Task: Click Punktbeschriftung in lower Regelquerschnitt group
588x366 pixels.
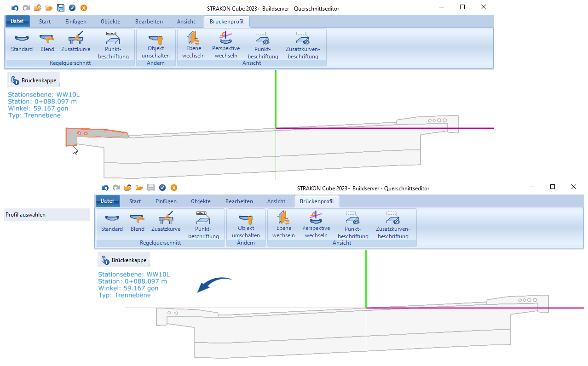Action: [x=203, y=225]
